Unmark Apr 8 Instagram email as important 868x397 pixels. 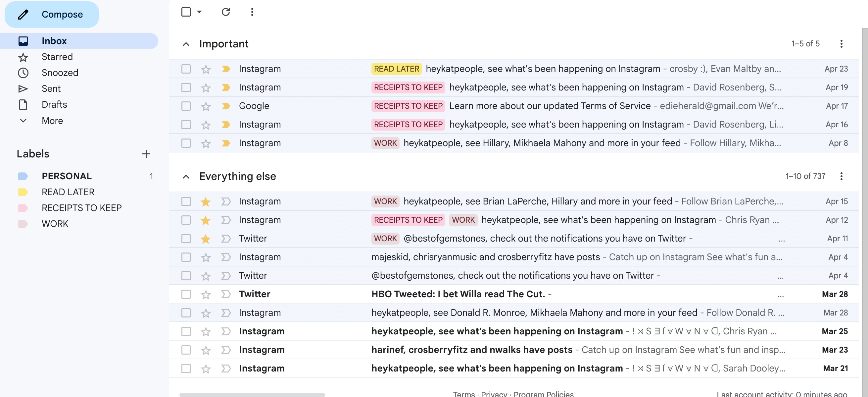226,143
